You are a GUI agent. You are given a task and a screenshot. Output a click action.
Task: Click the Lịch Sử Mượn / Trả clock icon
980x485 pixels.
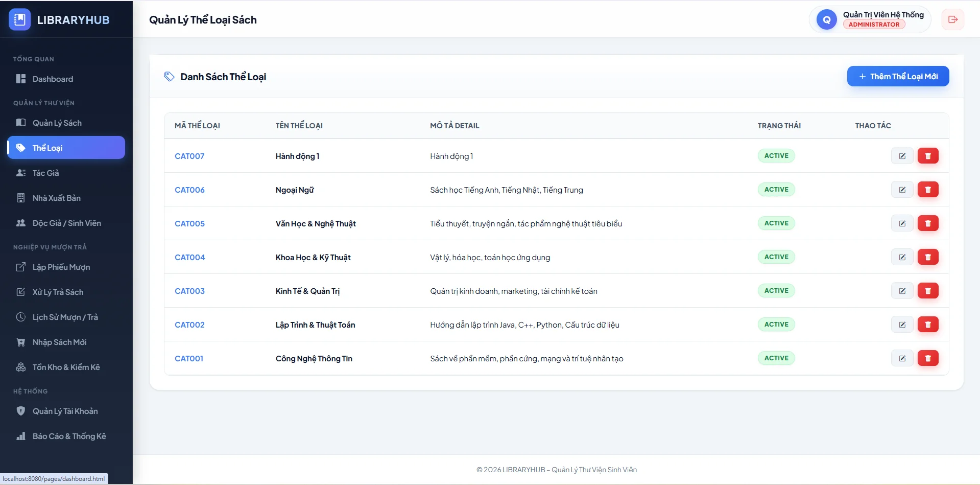click(20, 317)
